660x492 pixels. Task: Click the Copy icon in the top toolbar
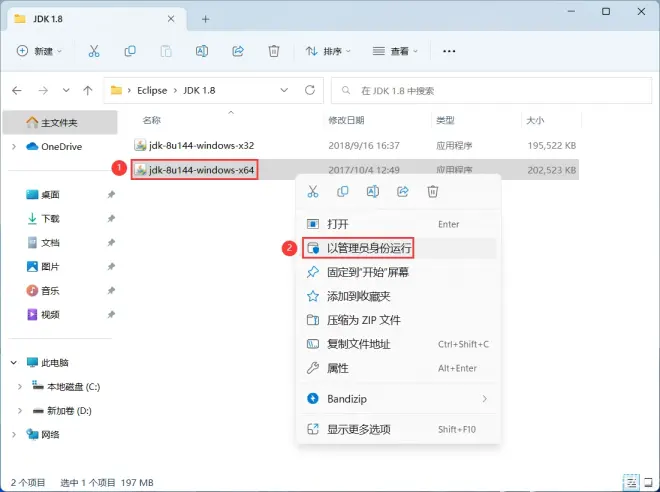[130, 51]
